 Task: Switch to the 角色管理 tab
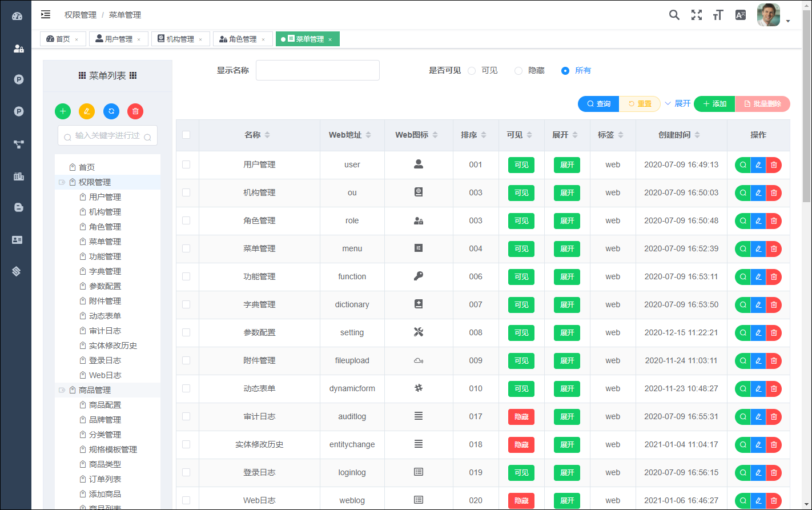point(242,39)
